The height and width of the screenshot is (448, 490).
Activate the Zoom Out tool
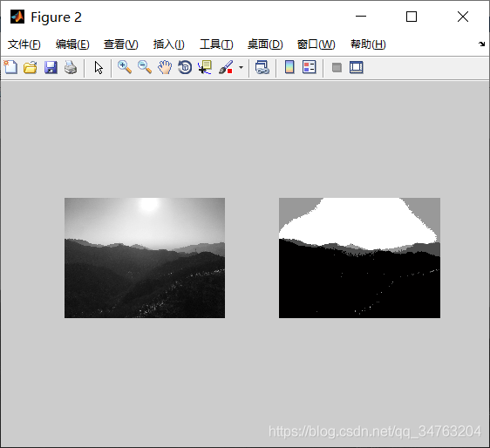[145, 67]
